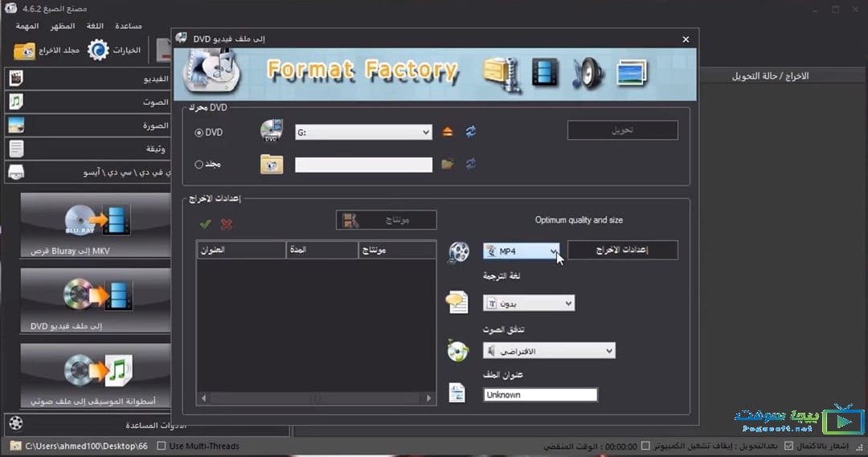
Task: Open مجلد الاخراج output folder toolbar button
Action: (47, 51)
